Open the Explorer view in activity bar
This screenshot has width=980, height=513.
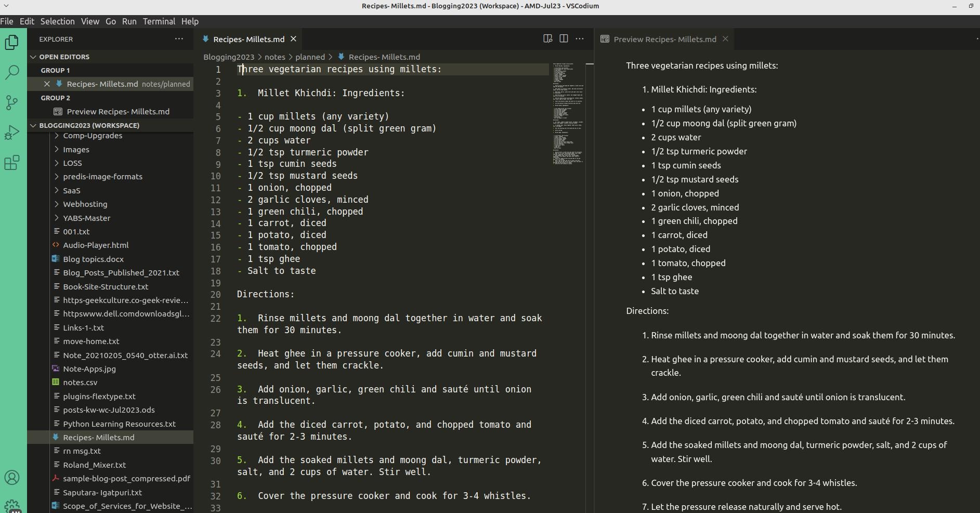tap(12, 42)
